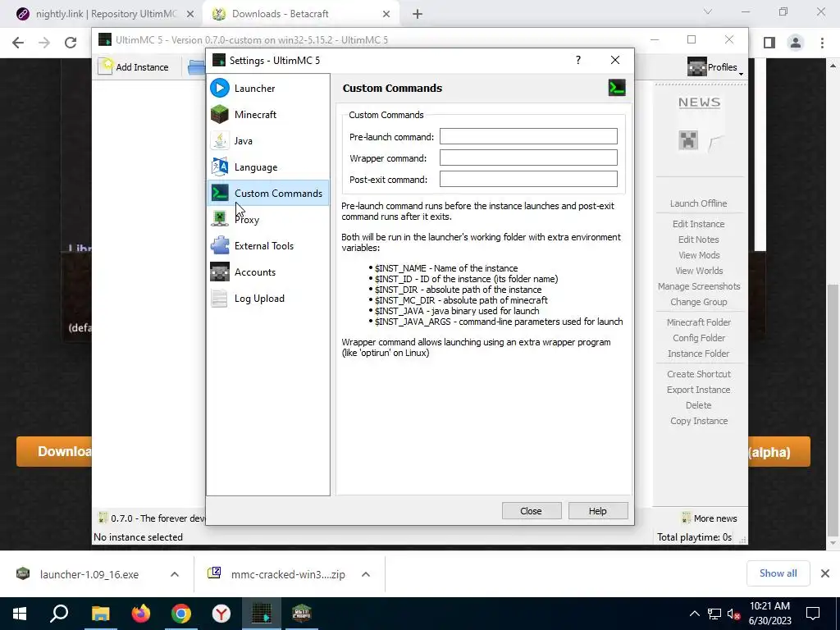
Task: Open Firefox from the taskbar
Action: (x=141, y=614)
